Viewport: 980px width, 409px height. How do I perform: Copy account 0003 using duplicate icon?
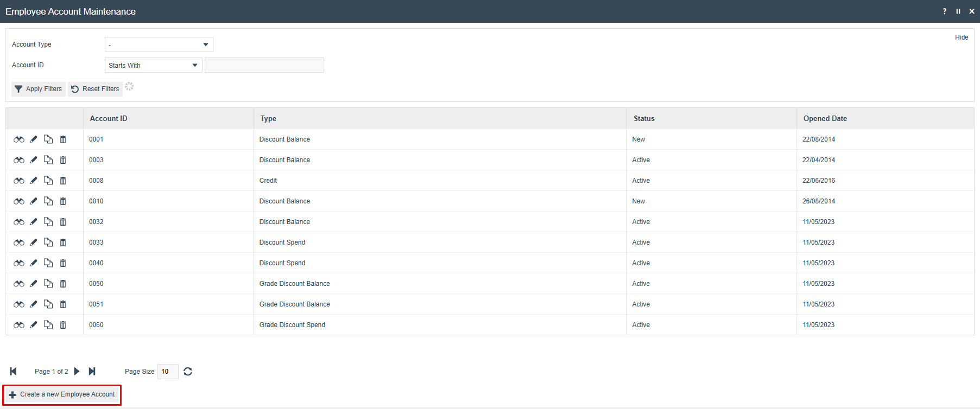pyautogui.click(x=48, y=160)
